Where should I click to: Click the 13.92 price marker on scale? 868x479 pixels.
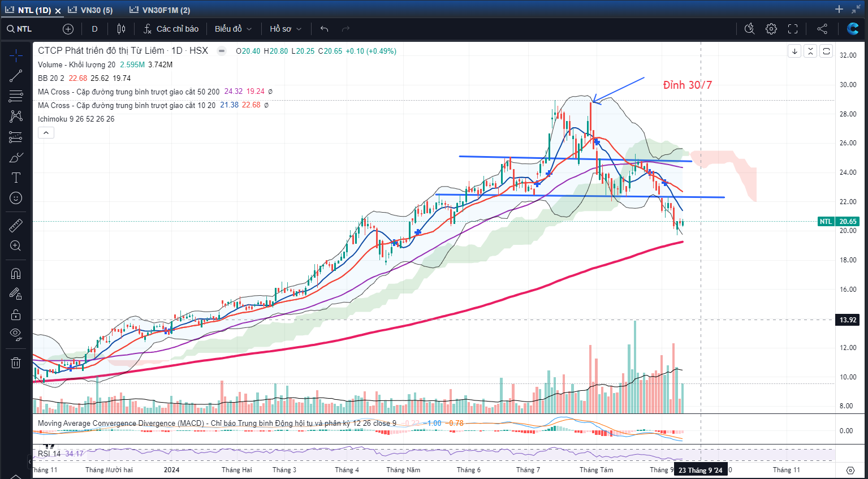click(848, 320)
